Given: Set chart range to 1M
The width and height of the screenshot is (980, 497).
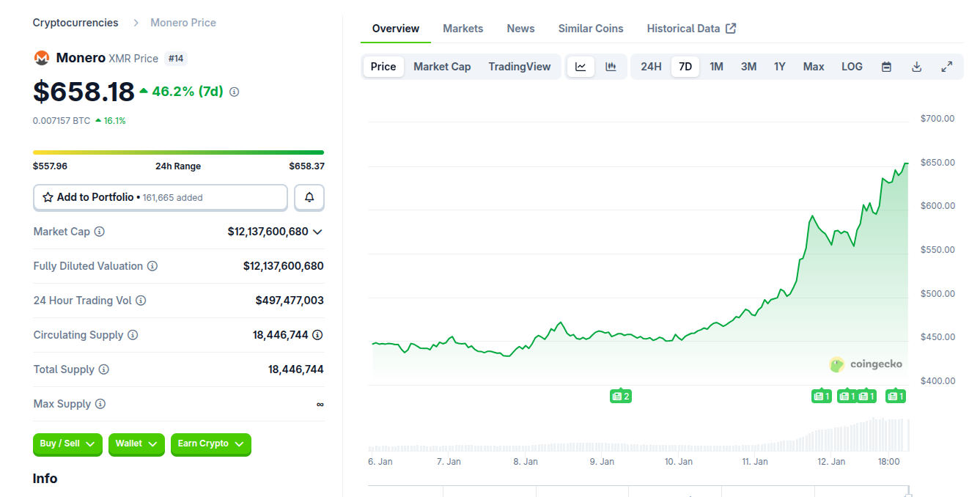Looking at the screenshot, I should coord(716,67).
